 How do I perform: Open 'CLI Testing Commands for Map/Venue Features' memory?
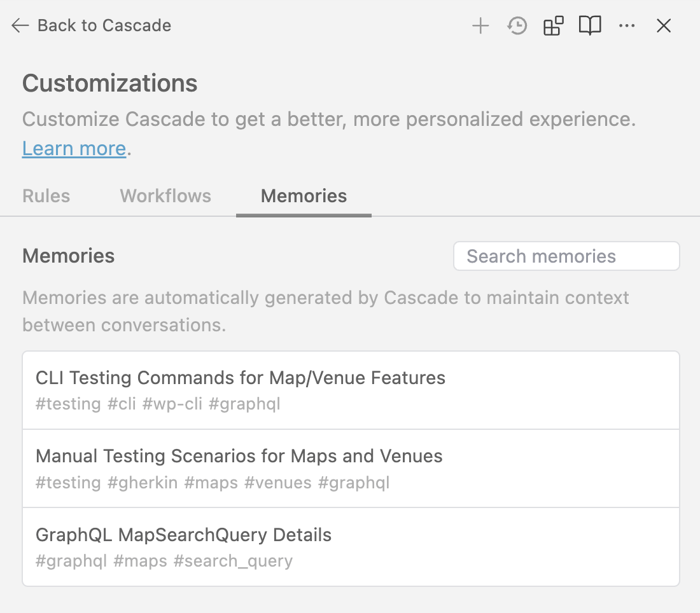[x=241, y=378]
